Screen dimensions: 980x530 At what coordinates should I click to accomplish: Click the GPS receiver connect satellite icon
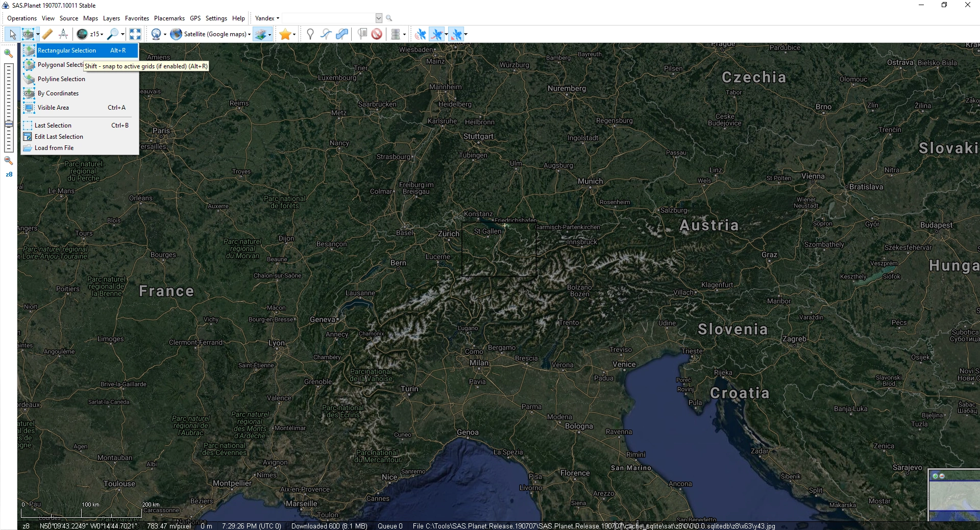(x=421, y=34)
